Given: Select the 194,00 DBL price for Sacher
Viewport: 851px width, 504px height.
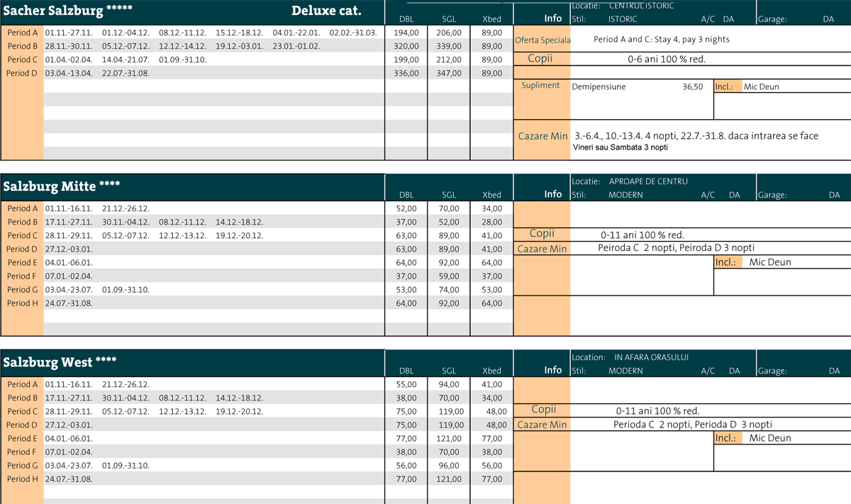Looking at the screenshot, I should [406, 33].
